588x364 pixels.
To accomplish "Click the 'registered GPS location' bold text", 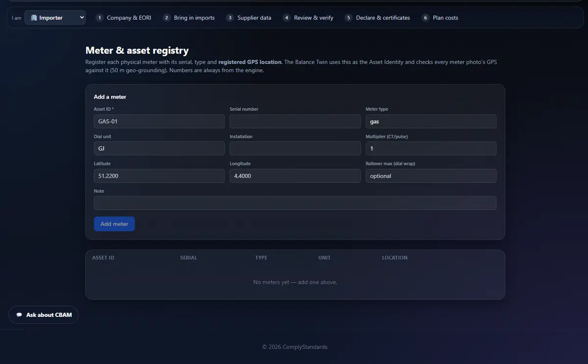I will (x=250, y=62).
